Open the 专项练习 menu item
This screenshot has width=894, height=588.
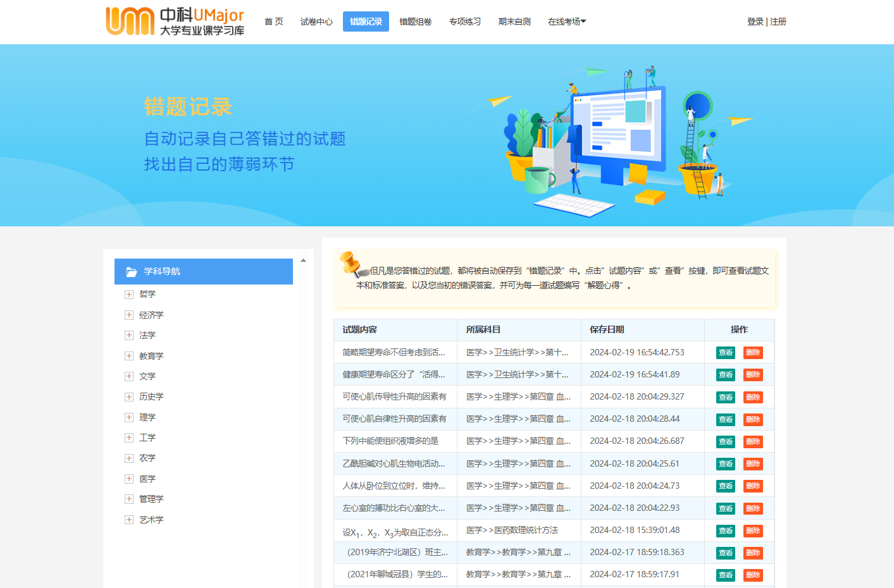pyautogui.click(x=465, y=21)
